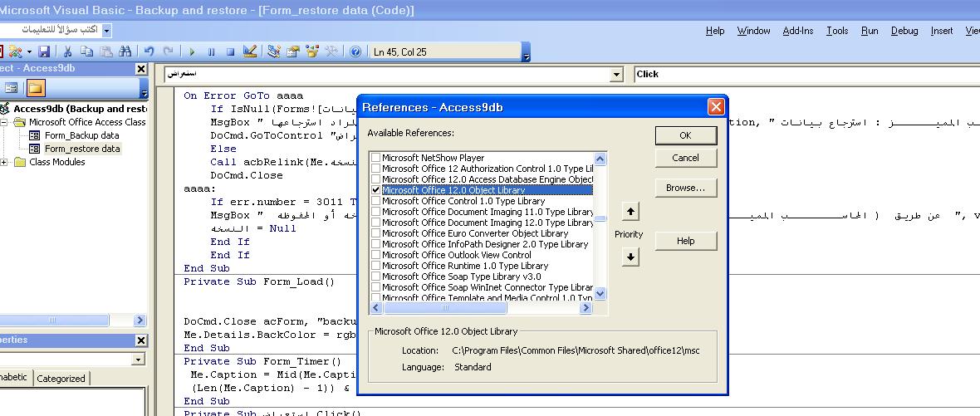Open the Object Browser icon
Image resolution: width=980 pixels, height=416 pixels.
[x=312, y=51]
